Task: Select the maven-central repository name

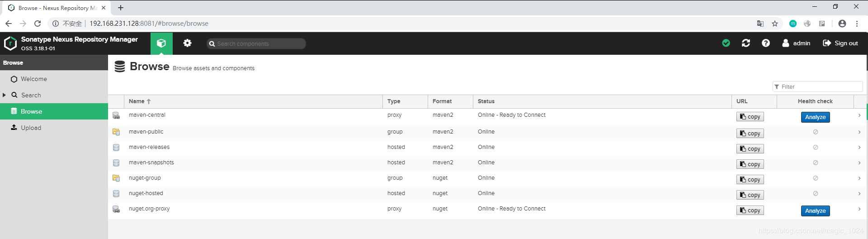Action: pos(147,115)
